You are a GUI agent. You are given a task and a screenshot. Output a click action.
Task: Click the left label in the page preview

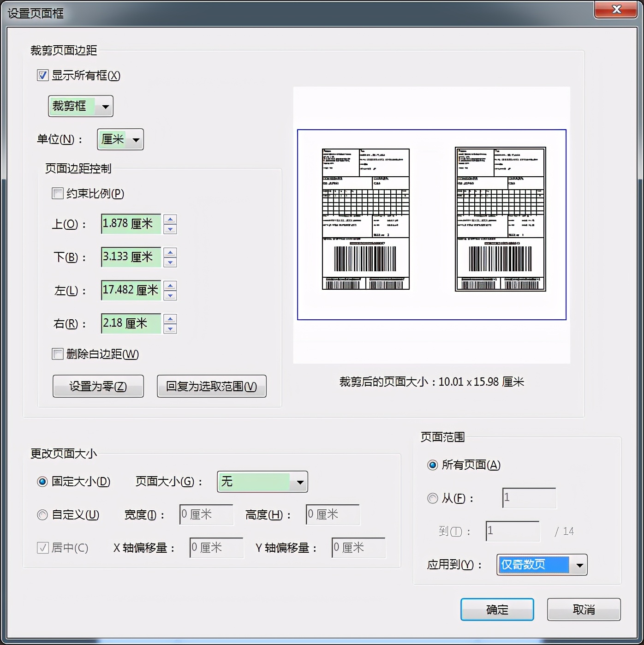[x=366, y=219]
